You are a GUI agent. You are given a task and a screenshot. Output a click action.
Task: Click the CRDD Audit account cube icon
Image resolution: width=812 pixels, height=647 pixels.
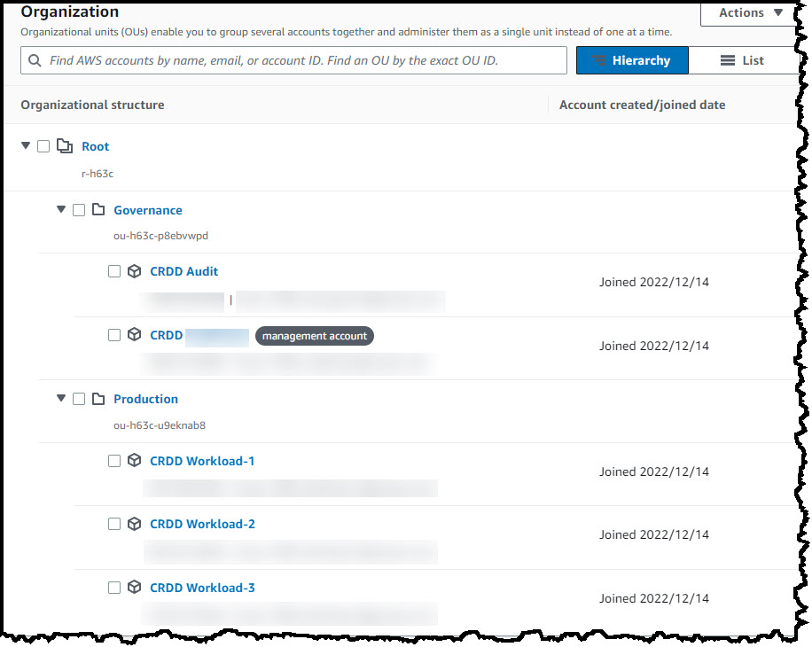134,270
